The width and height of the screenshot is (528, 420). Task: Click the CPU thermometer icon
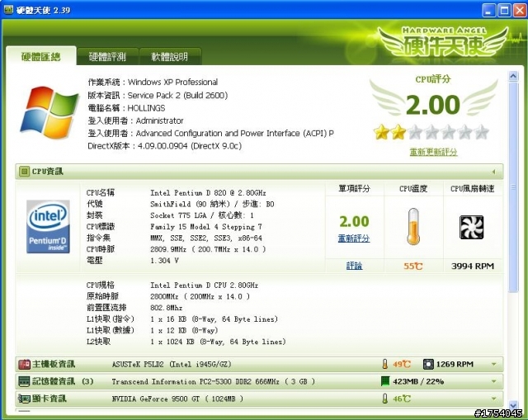(x=413, y=226)
